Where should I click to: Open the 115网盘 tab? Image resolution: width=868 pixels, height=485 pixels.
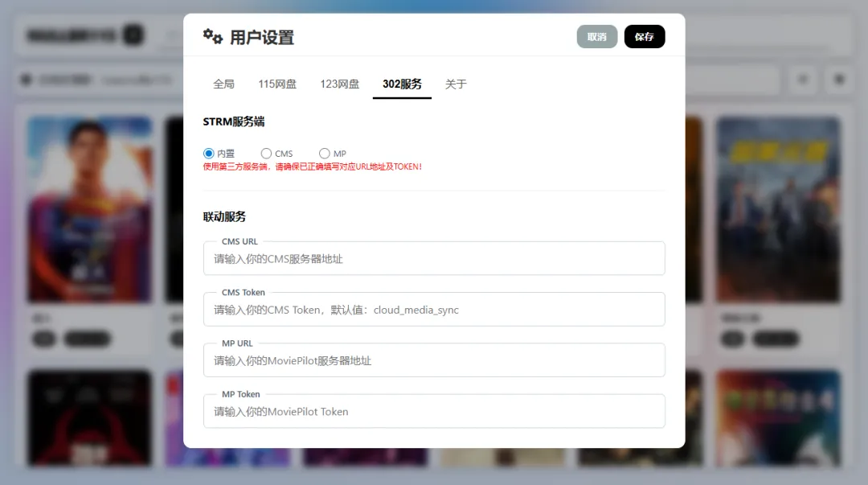tap(276, 84)
